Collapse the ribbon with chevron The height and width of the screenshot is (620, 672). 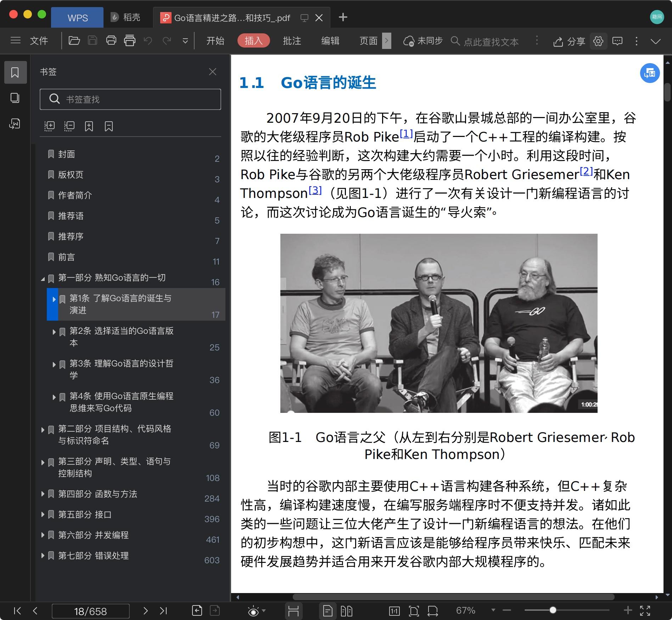coord(656,41)
